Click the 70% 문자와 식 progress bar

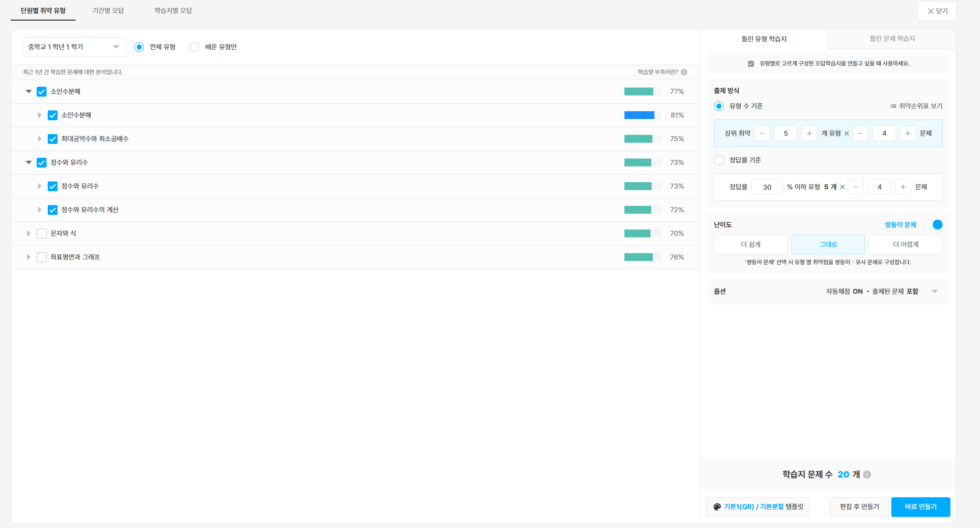pos(643,233)
